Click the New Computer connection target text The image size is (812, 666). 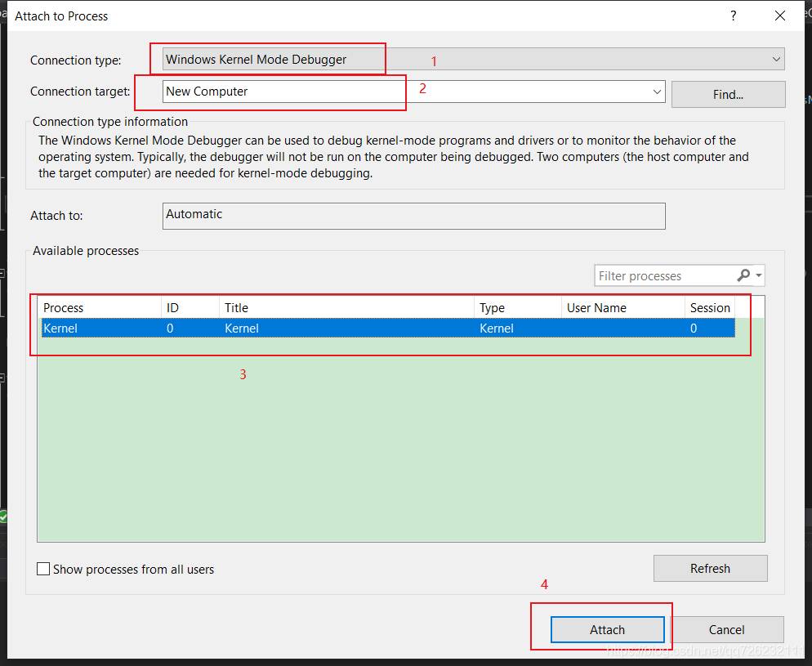[207, 92]
